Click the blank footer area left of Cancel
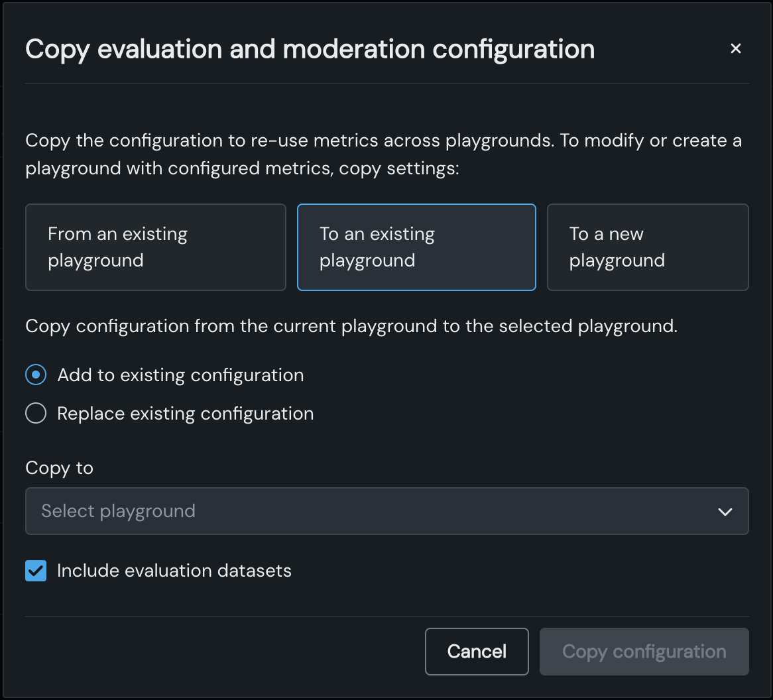 pos(219,652)
